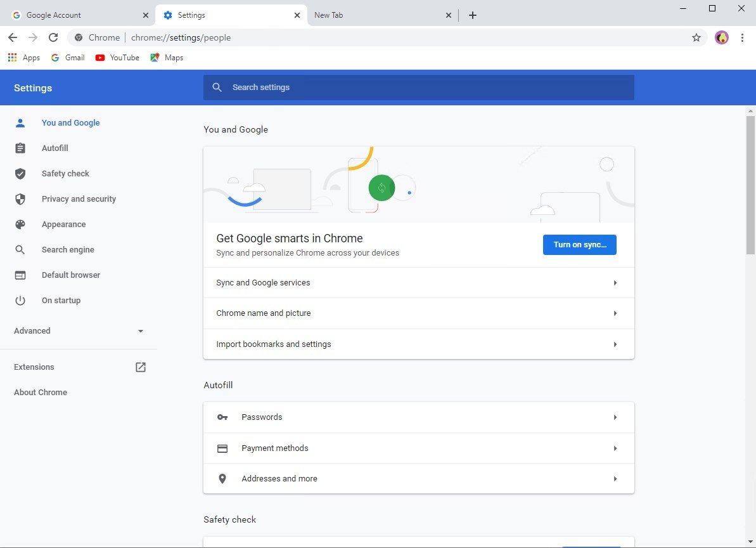Image resolution: width=756 pixels, height=548 pixels.
Task: Open the Maps bookmark
Action: click(167, 58)
